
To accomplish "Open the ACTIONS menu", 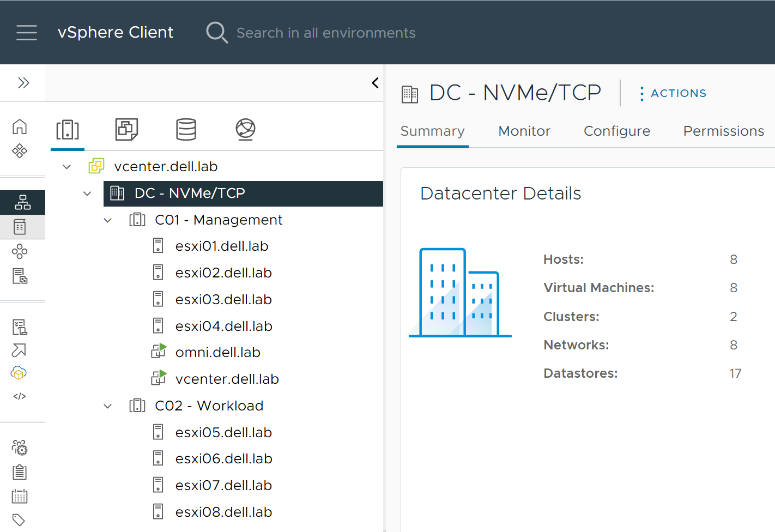I will (x=673, y=93).
